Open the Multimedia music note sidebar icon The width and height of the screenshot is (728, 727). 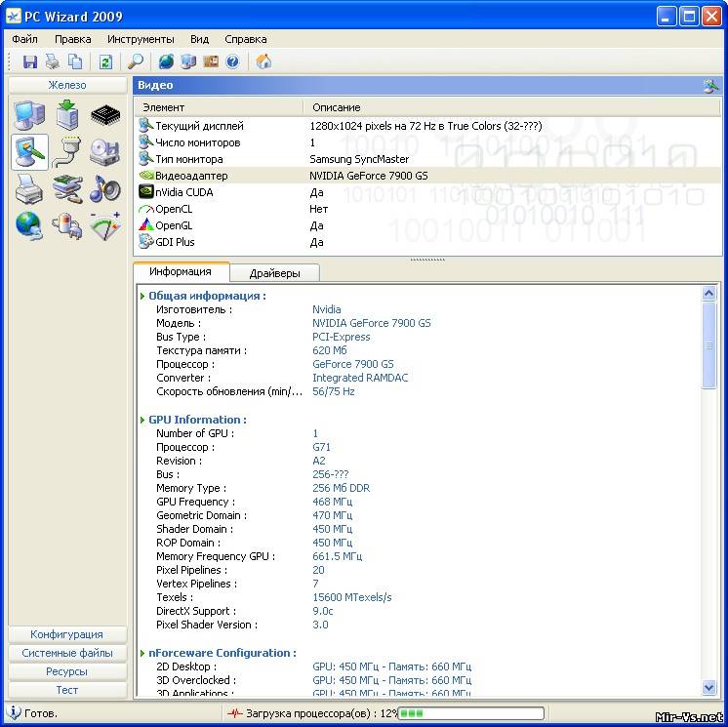point(104,188)
